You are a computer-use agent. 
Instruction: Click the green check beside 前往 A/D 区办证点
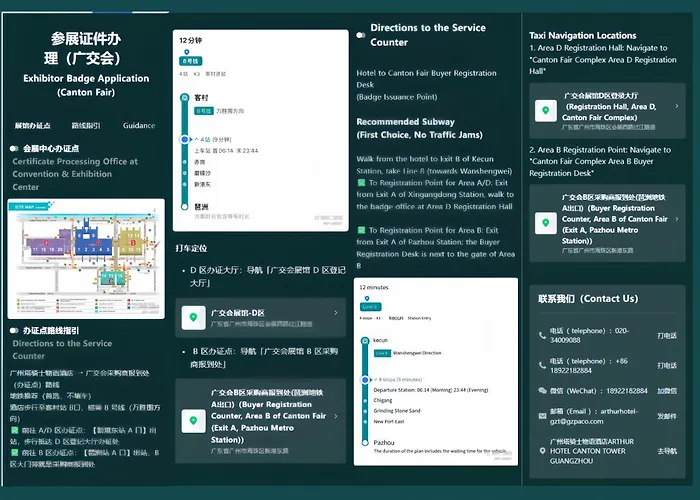coord(14,430)
